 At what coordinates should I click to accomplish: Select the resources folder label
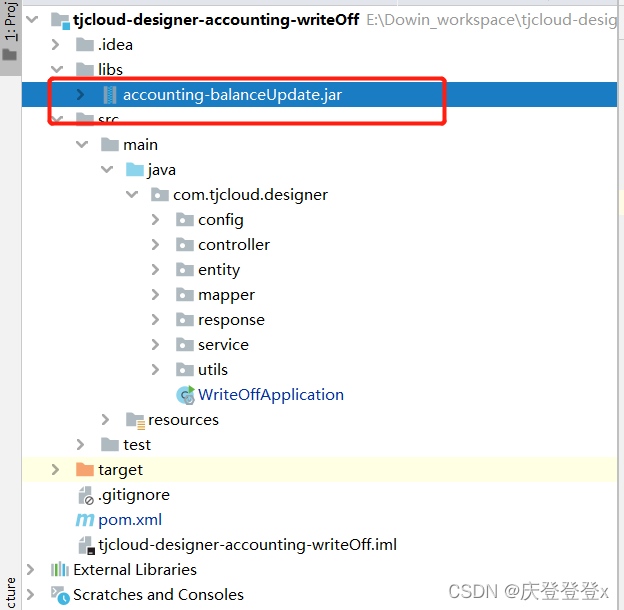(x=183, y=420)
